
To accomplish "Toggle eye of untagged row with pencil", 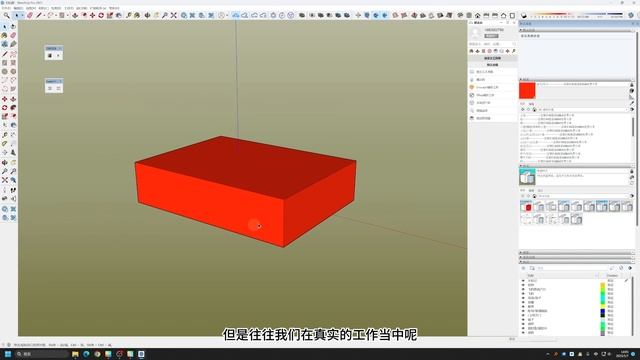I will pos(524,281).
